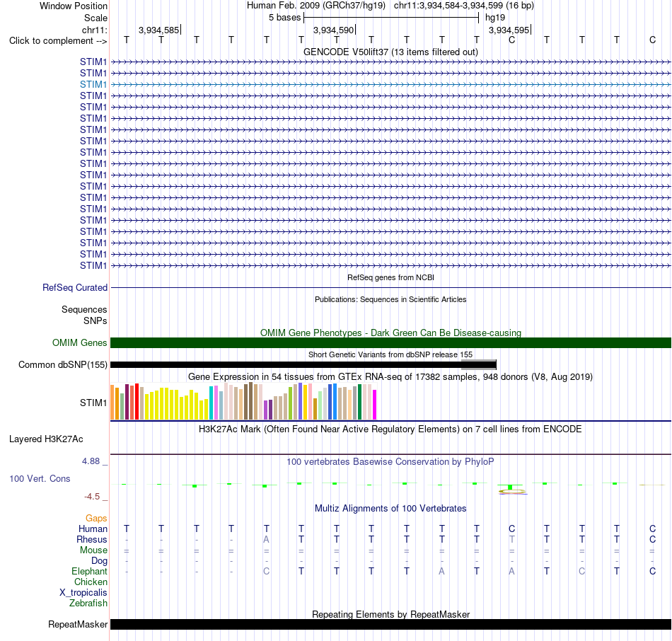Open the GTEx STIM1 expression bar chart
The height and width of the screenshot is (641, 672).
[243, 401]
